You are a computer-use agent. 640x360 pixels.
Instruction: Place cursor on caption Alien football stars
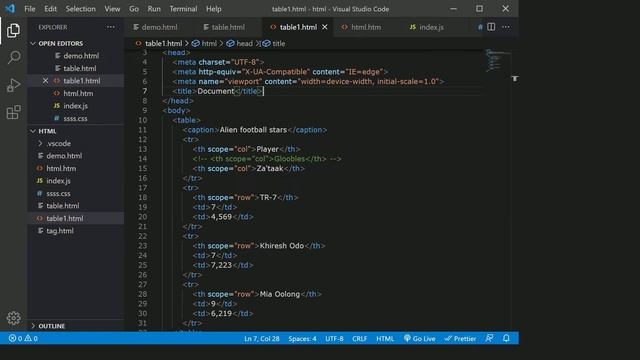[253, 130]
